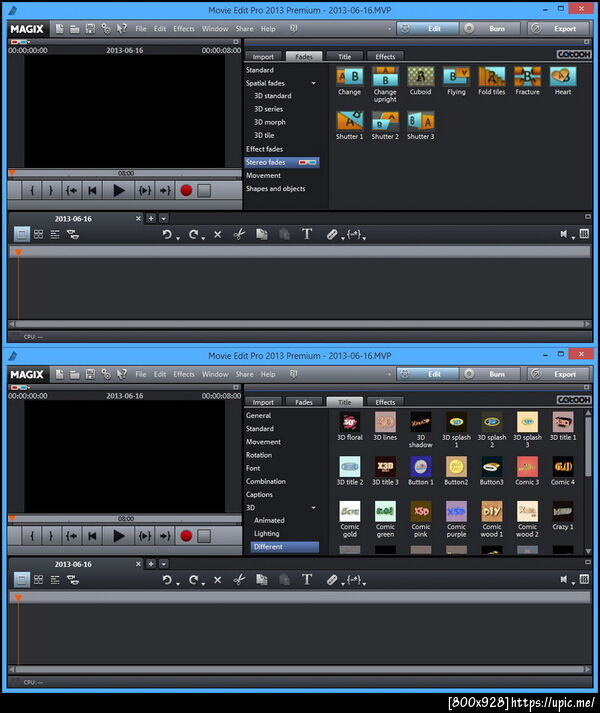Set range end marker in the top window
Screen dimensions: 600x713
[50, 191]
